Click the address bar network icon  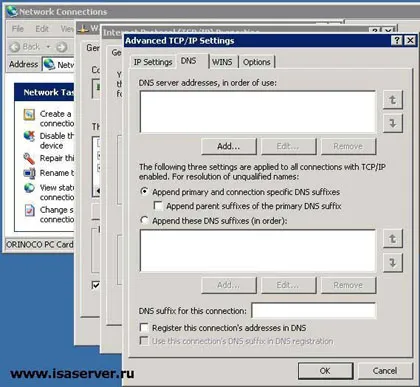coord(49,64)
